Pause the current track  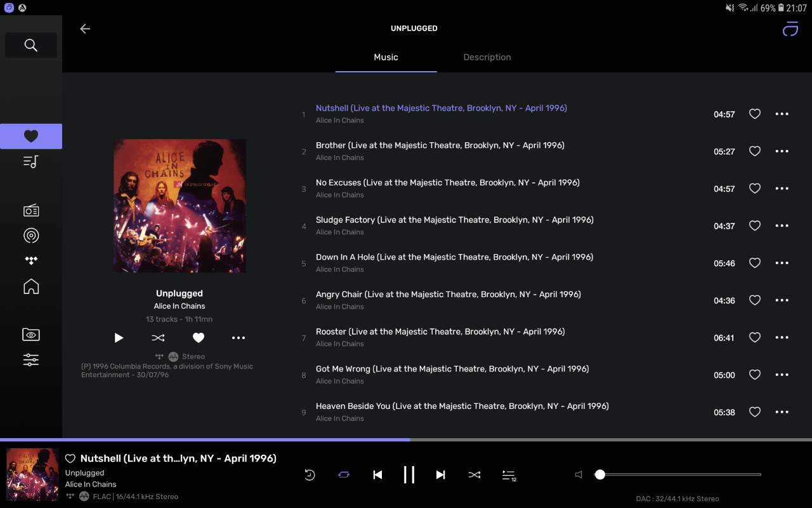pos(409,475)
